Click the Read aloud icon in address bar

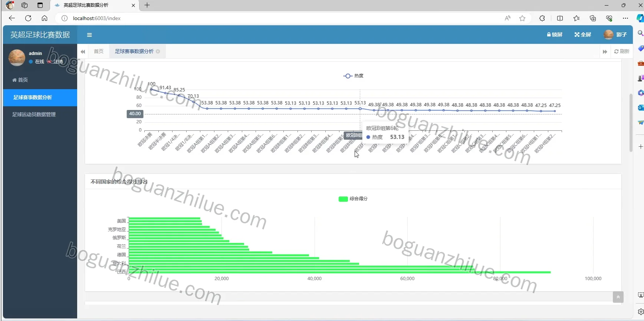507,18
